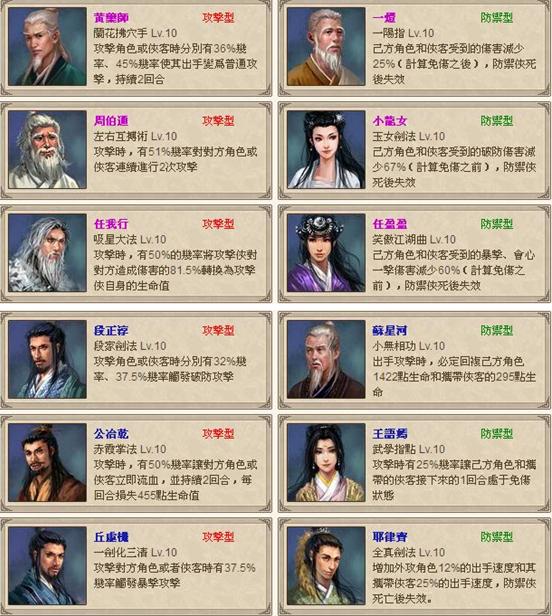Select the 一燈 portrait image
The height and width of the screenshot is (616, 552).
tap(326, 46)
